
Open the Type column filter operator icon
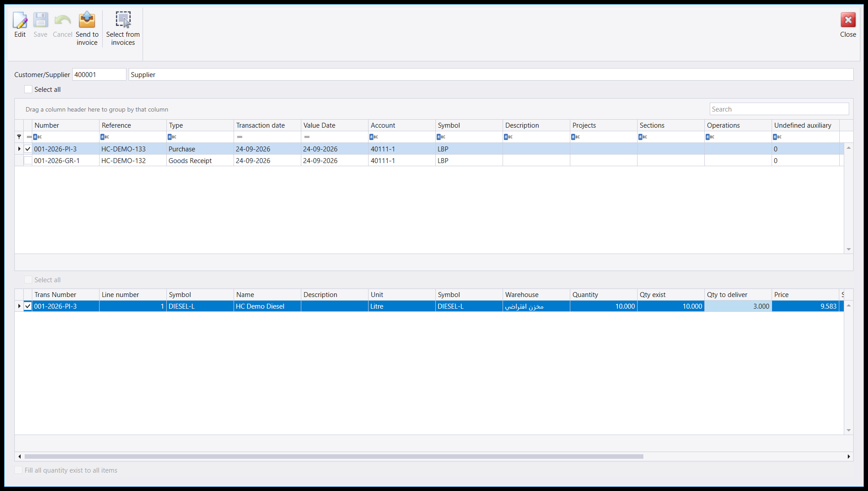pos(172,137)
